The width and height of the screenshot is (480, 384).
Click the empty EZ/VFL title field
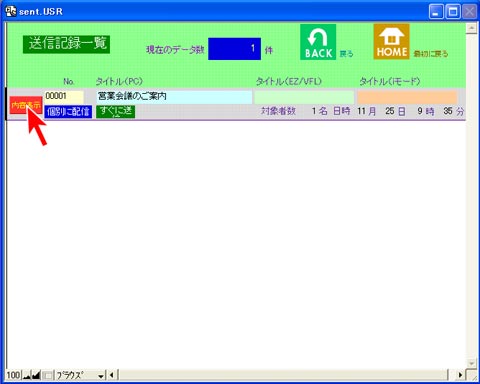pos(304,97)
